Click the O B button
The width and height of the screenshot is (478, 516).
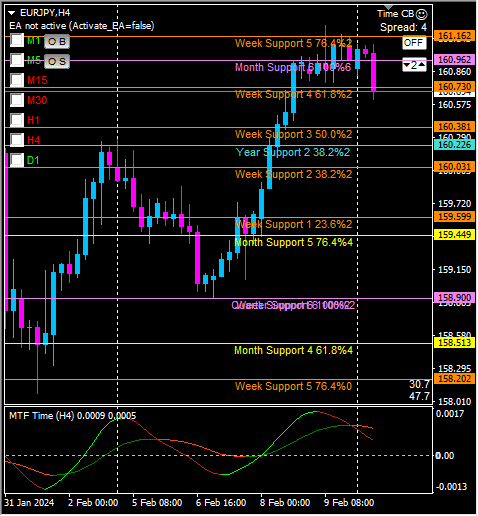(57, 42)
